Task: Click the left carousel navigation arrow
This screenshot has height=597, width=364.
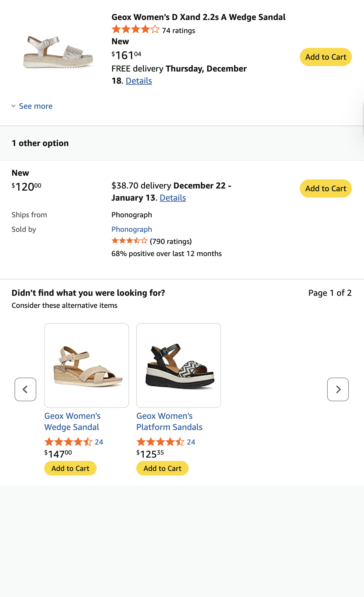Action: 25,389
